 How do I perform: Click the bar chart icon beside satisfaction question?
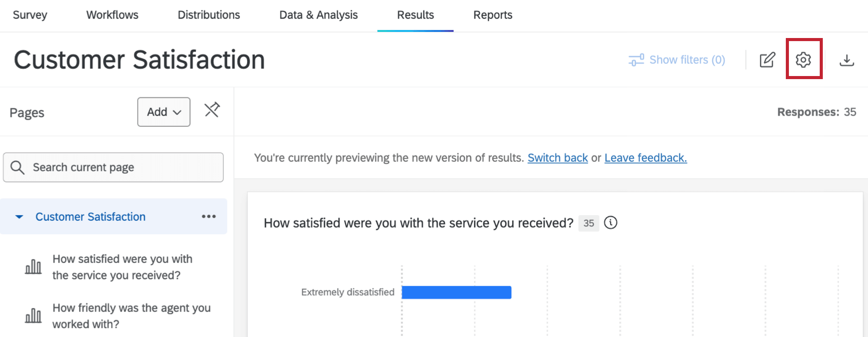pyautogui.click(x=33, y=266)
